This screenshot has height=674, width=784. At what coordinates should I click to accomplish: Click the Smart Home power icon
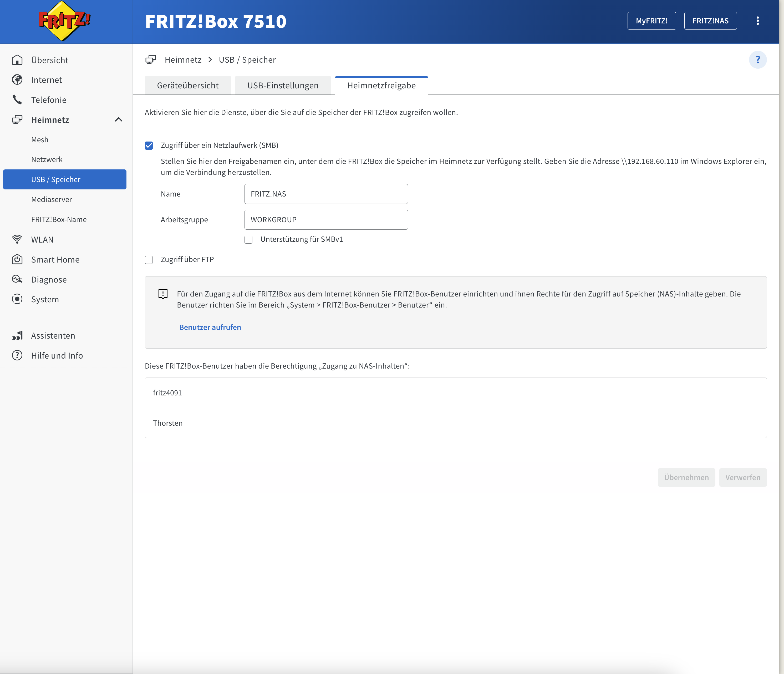pyautogui.click(x=17, y=259)
